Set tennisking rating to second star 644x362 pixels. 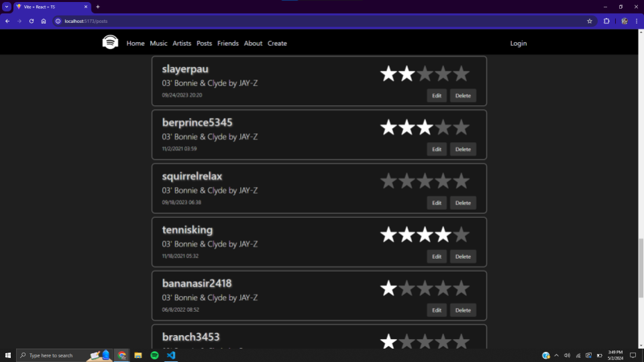tap(407, 235)
